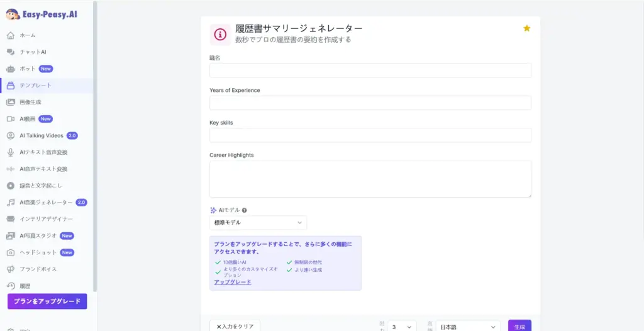This screenshot has height=331, width=644.
Task: Open the 標準モデル AI model dropdown
Action: tap(258, 223)
